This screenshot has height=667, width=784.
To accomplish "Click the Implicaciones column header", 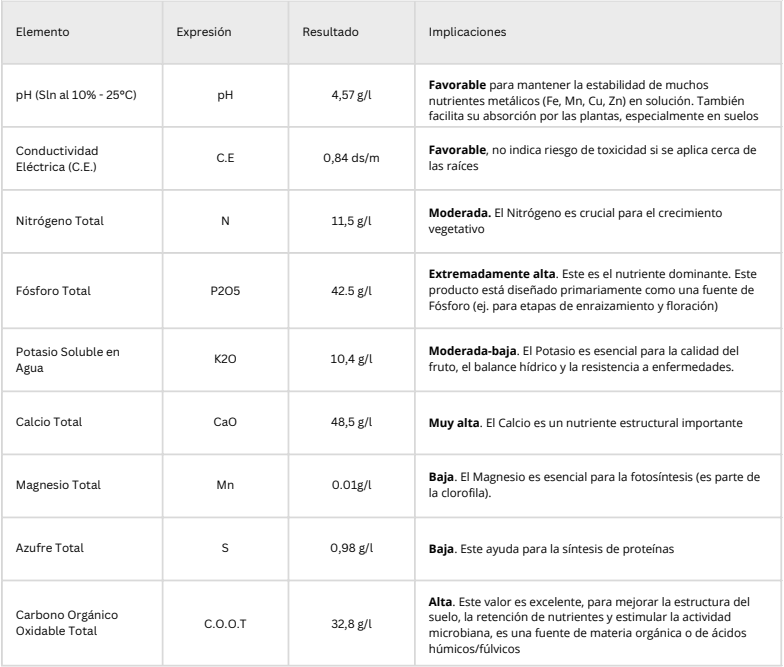I will [x=467, y=32].
